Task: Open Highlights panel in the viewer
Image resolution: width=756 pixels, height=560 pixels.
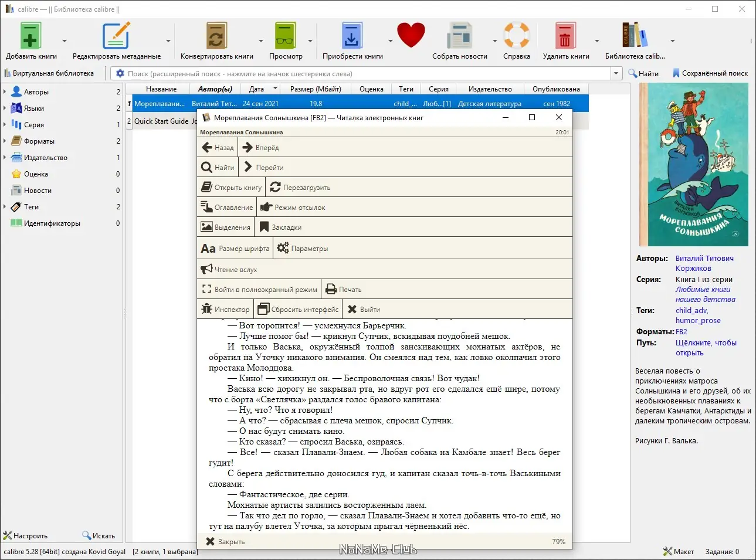Action: click(x=226, y=228)
